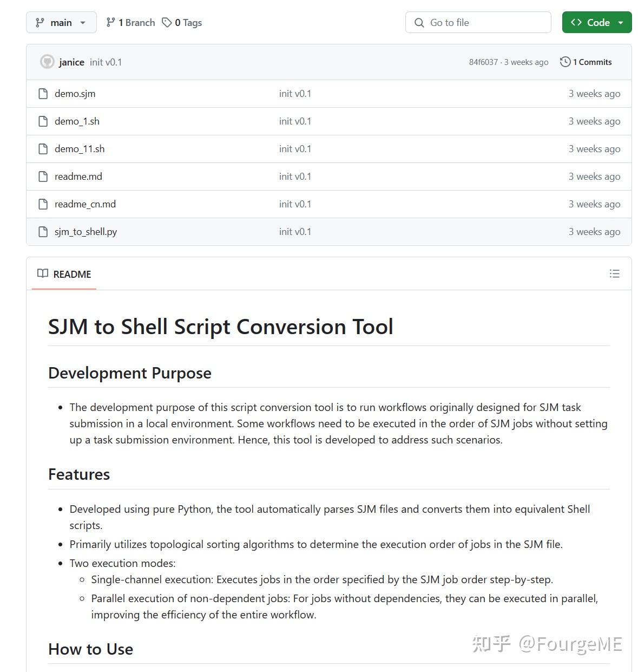Open the demo_1.sh file
This screenshot has height=672, width=638.
point(77,121)
